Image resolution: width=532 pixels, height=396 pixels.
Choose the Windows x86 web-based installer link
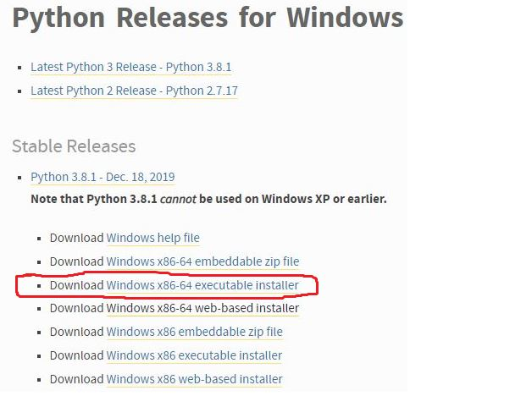[194, 379]
